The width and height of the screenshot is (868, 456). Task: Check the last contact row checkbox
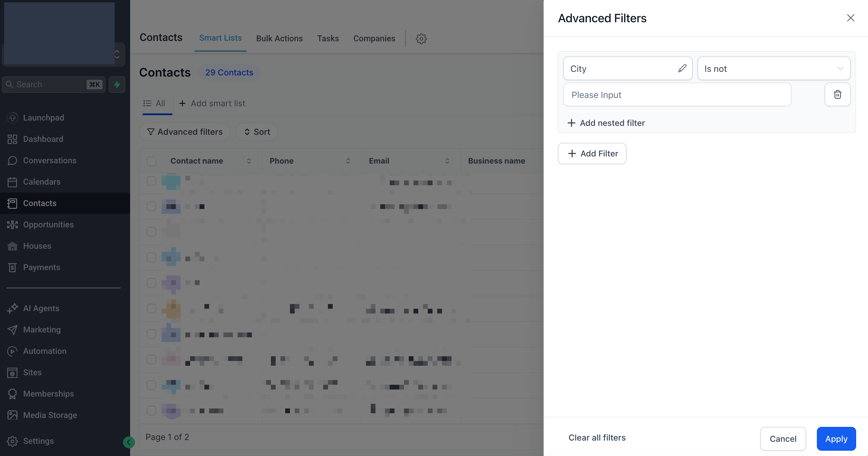tap(151, 411)
